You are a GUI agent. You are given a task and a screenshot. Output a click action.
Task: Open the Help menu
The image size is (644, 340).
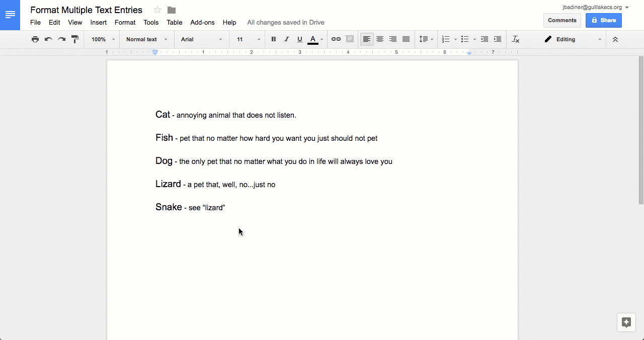tap(229, 22)
